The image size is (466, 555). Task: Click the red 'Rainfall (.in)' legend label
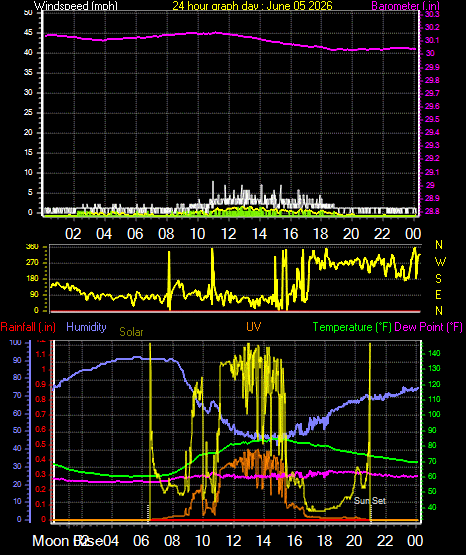[28, 327]
